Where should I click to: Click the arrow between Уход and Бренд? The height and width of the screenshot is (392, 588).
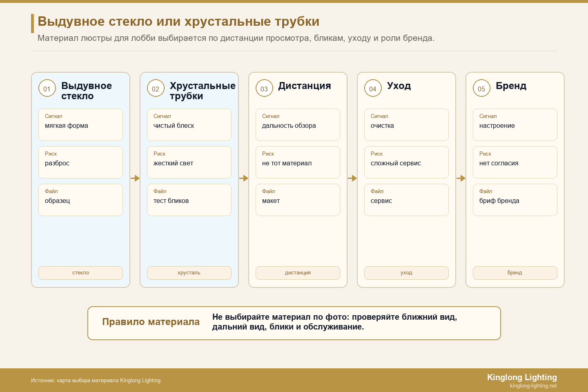tap(461, 178)
